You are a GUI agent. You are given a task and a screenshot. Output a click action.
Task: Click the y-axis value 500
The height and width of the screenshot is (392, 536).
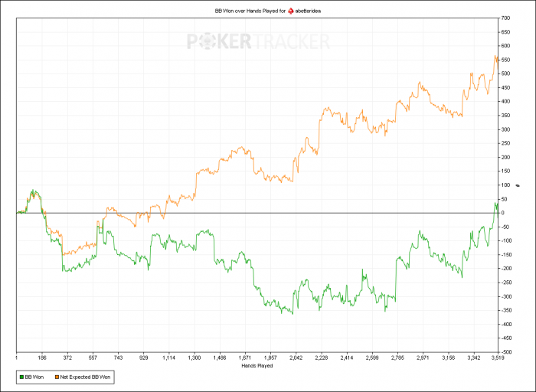pos(505,73)
